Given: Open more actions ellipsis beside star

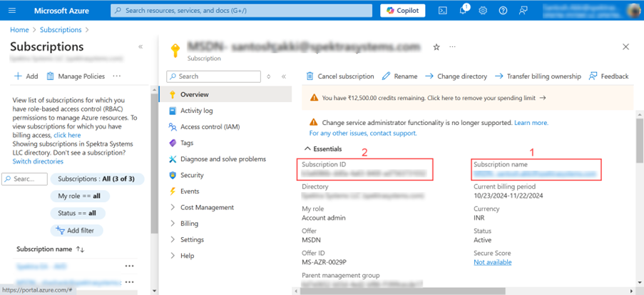Looking at the screenshot, I should click(x=452, y=47).
